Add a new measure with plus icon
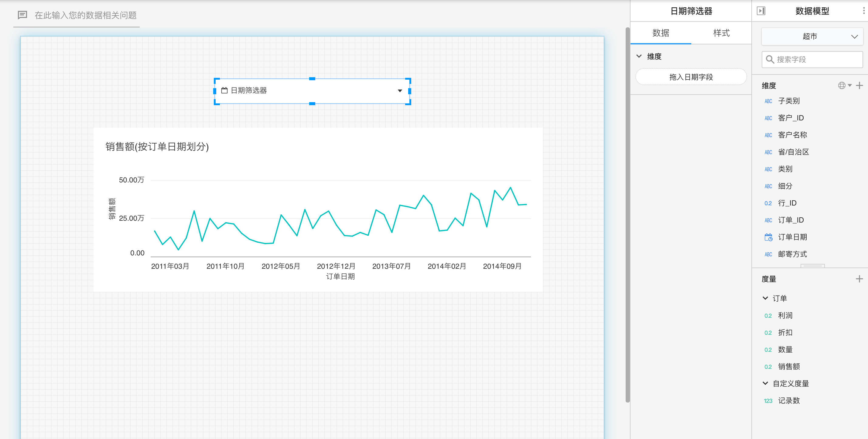 859,279
